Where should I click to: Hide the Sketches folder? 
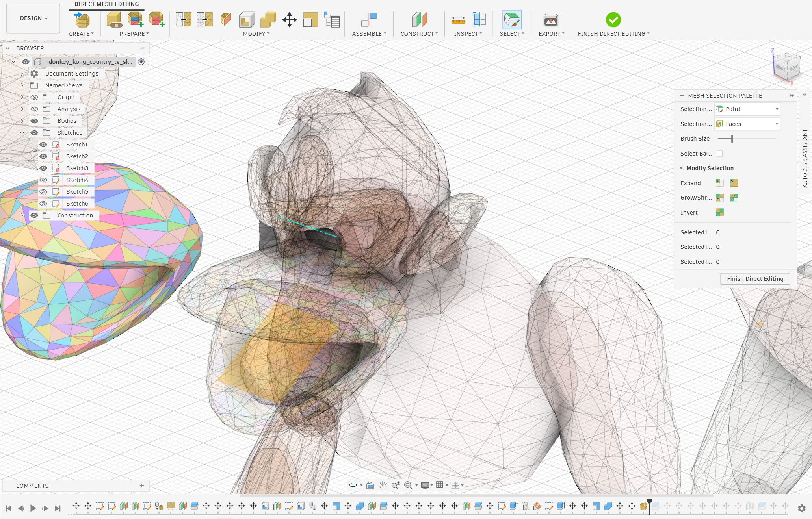[x=34, y=133]
